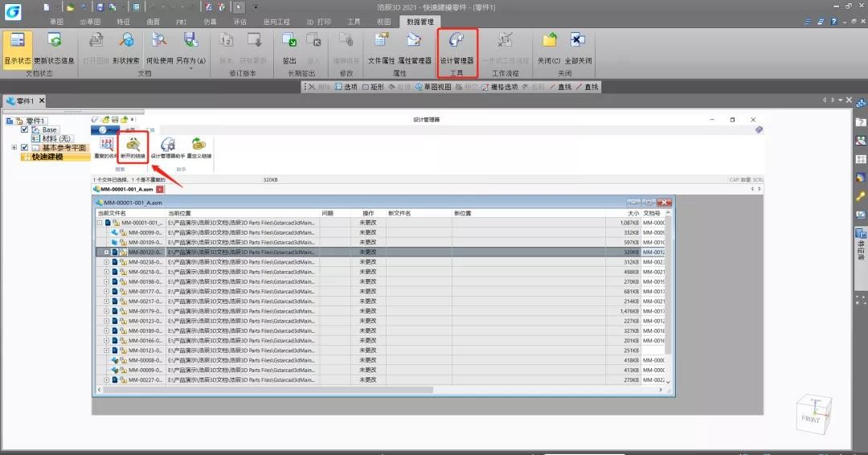The image size is (868, 455).
Task: Switch to the 曲面 ribbon tab
Action: [153, 22]
